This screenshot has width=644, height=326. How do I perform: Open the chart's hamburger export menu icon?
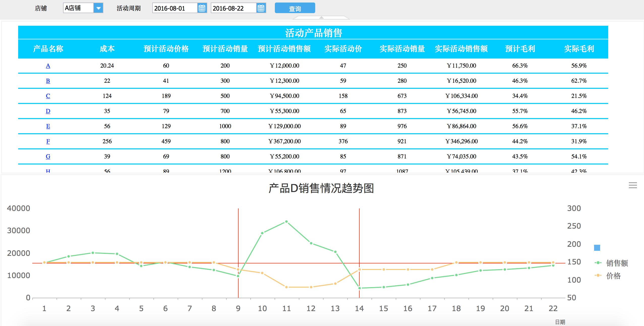click(x=632, y=185)
